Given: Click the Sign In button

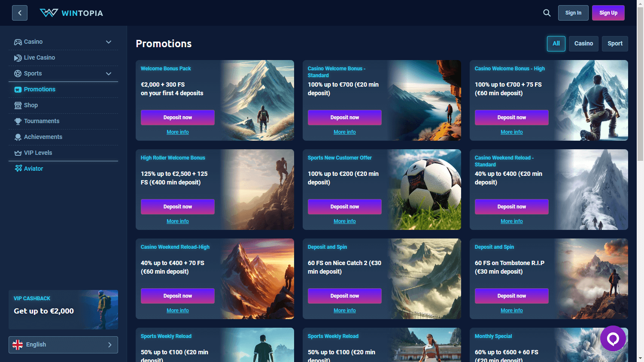Looking at the screenshot, I should 573,13.
